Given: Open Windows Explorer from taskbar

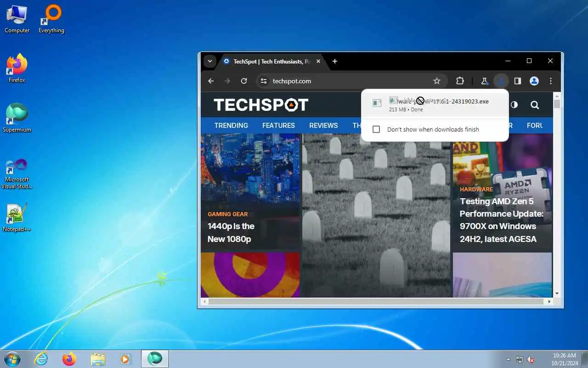Looking at the screenshot, I should point(98,359).
